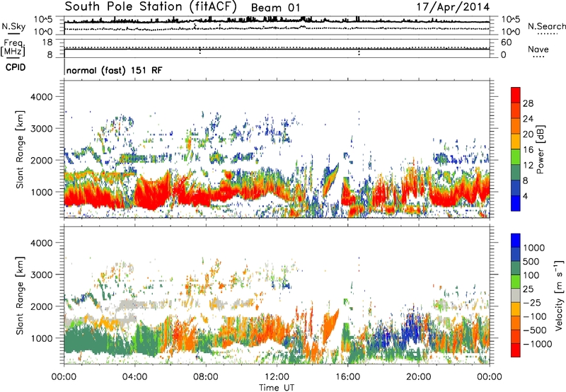Screen dimensions: 566x392
Task: Select the Beam 01 label
Action: tap(275, 8)
